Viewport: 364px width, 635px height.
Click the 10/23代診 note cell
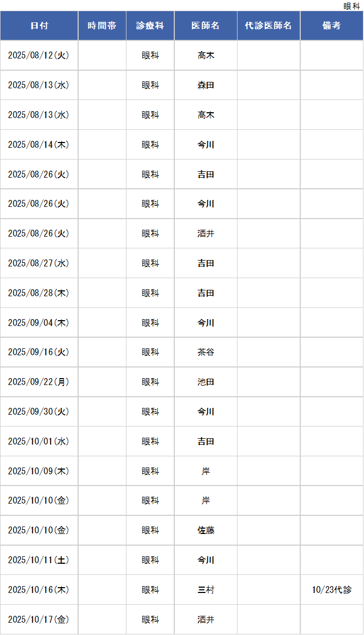(332, 590)
